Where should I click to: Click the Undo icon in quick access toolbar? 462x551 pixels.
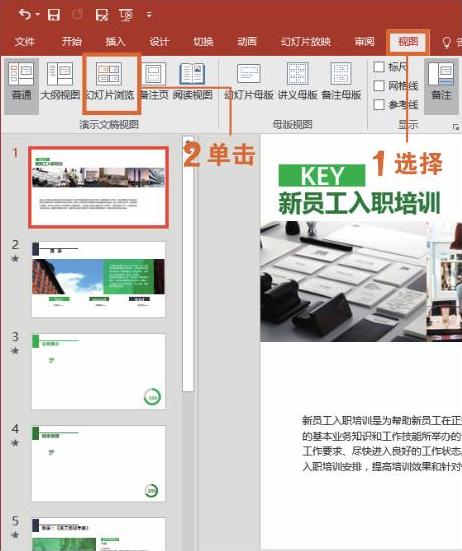25,15
